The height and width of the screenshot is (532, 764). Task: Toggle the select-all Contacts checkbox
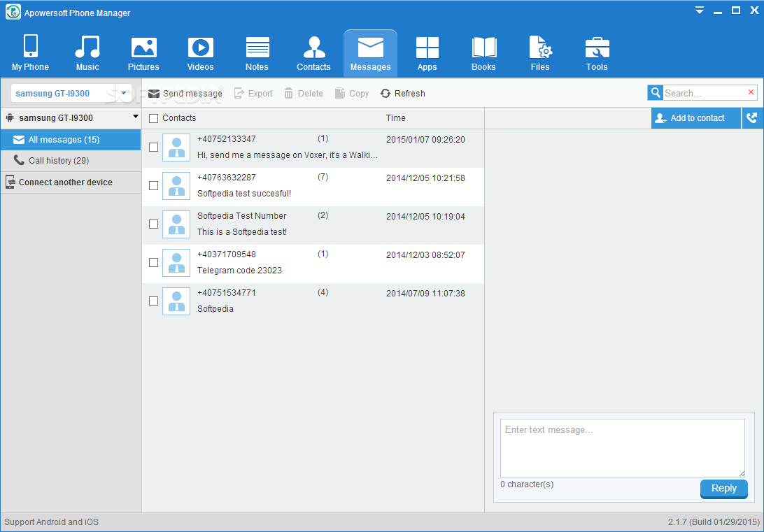coord(153,118)
